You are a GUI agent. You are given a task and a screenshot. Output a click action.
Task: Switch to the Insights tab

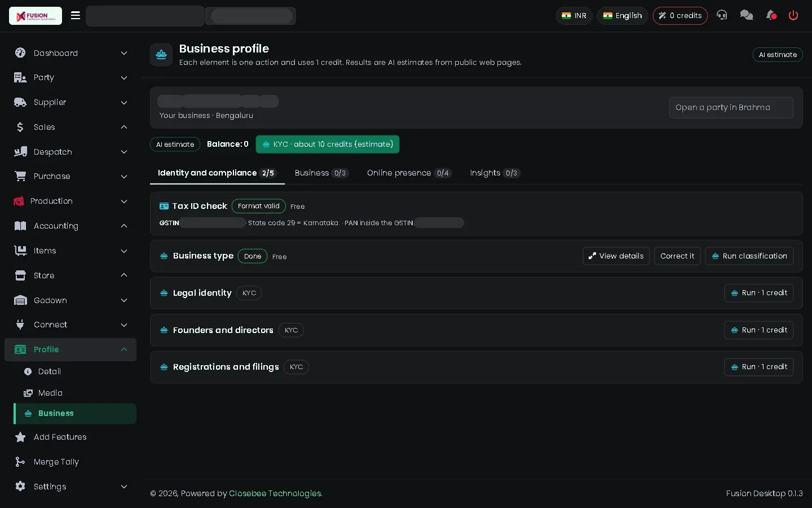coord(495,173)
